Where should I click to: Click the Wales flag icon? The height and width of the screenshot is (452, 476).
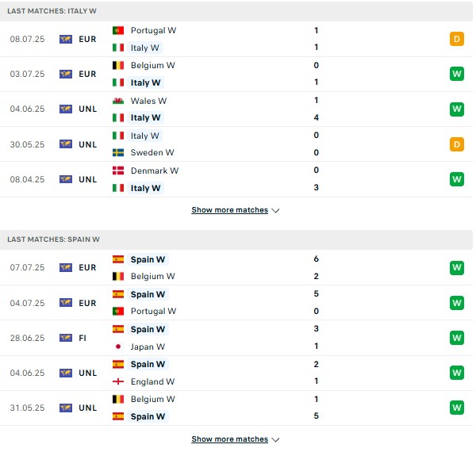tap(117, 101)
